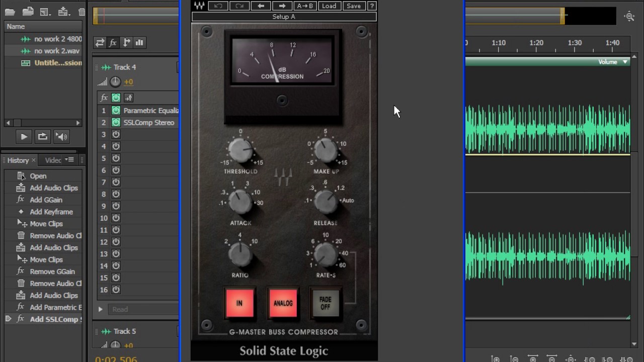
Task: Toggle power for Parametric Equalizer slot 1
Action: 116,111
